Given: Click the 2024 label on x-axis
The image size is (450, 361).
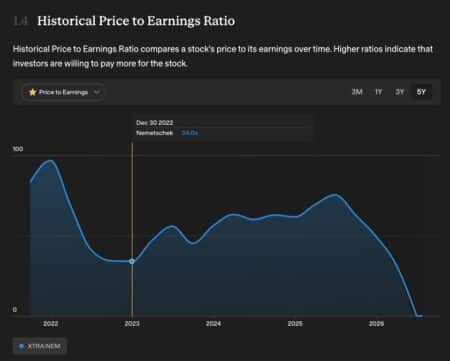Looking at the screenshot, I should click(x=213, y=324).
